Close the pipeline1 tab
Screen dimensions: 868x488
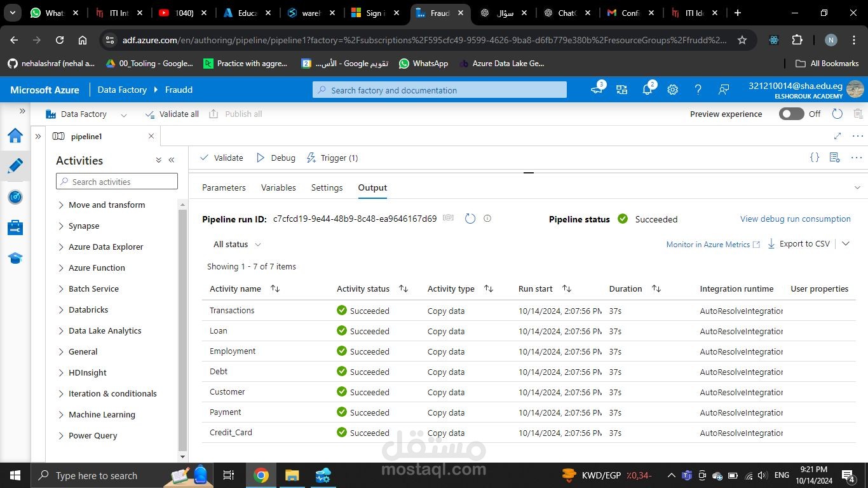(151, 136)
